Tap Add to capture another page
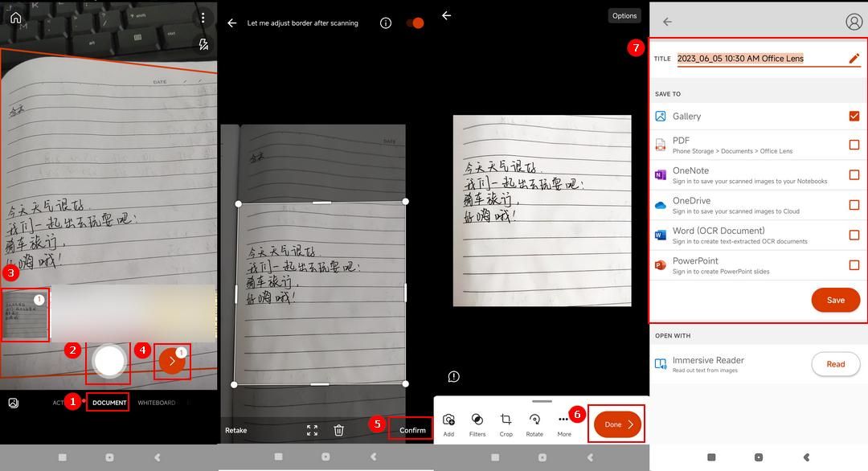Viewport: 868px width, 471px height. (x=448, y=419)
